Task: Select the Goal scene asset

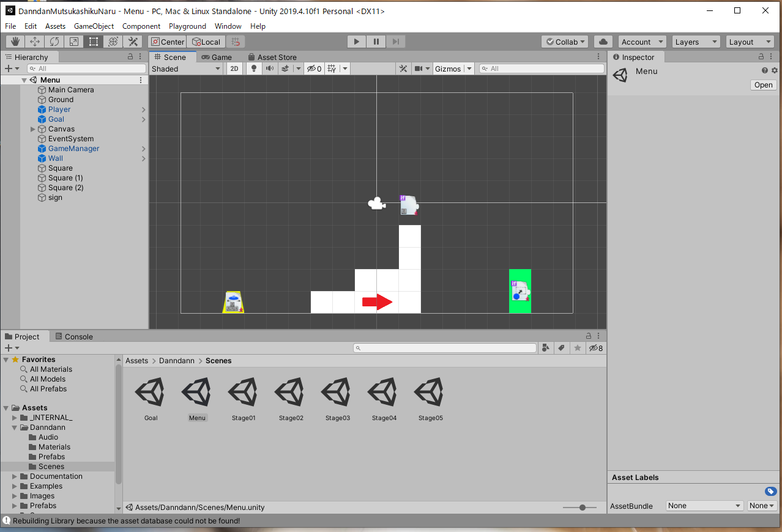Action: [x=151, y=399]
